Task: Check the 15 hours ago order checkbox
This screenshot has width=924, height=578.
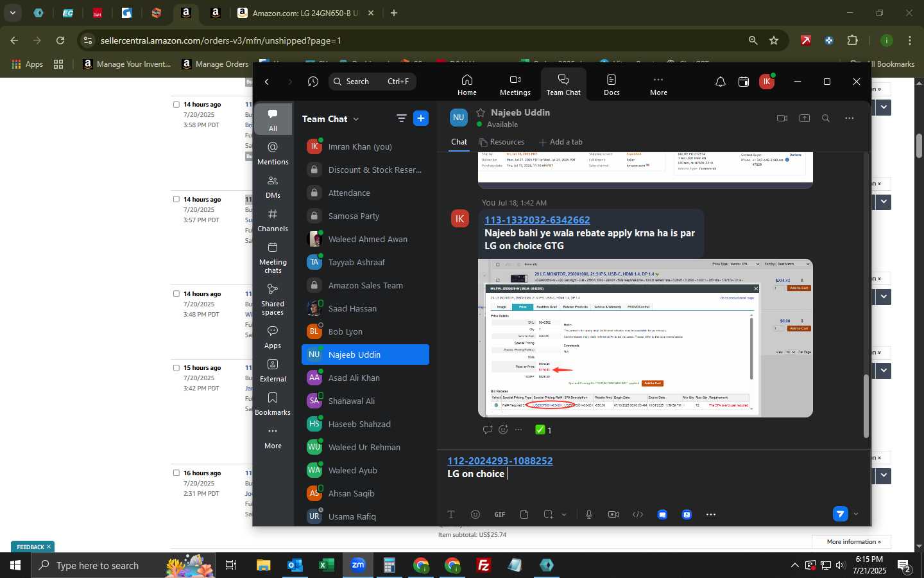Action: pyautogui.click(x=176, y=367)
